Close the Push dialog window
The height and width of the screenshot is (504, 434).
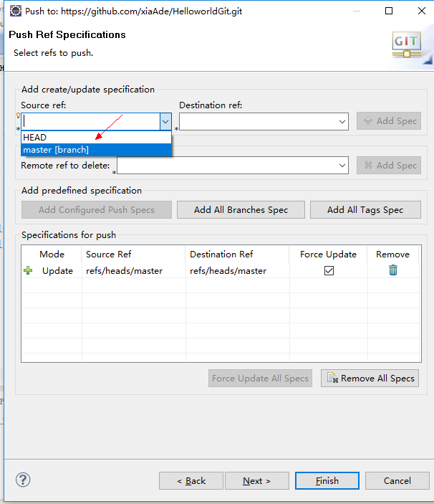point(422,11)
